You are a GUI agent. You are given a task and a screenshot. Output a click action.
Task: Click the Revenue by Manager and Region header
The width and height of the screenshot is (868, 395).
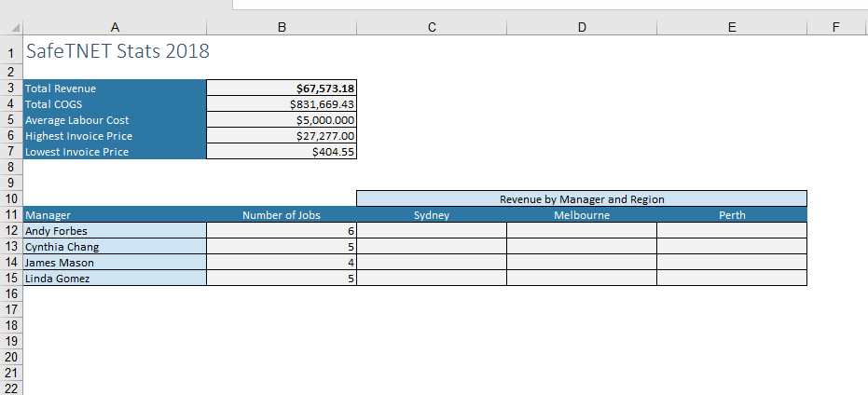[582, 198]
